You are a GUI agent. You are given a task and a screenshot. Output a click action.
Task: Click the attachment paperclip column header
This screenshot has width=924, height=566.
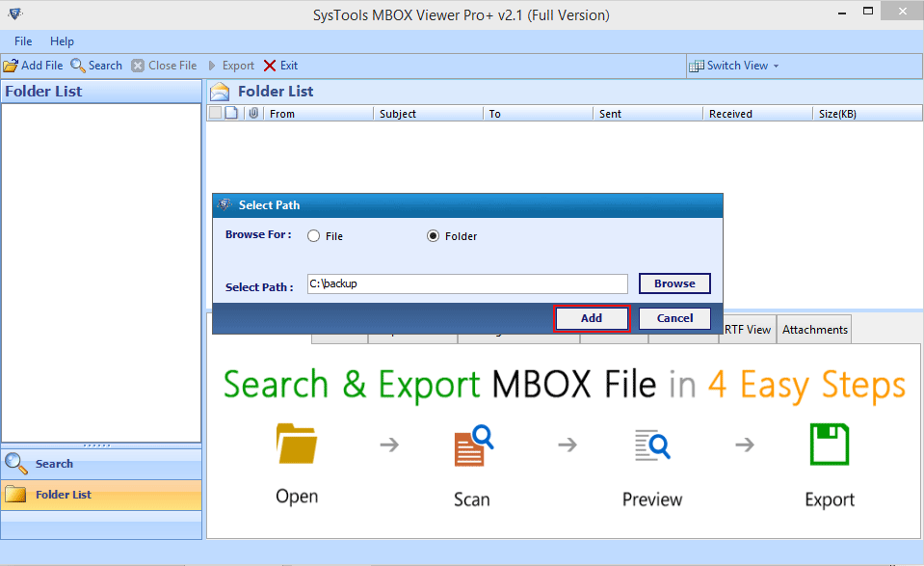point(253,113)
